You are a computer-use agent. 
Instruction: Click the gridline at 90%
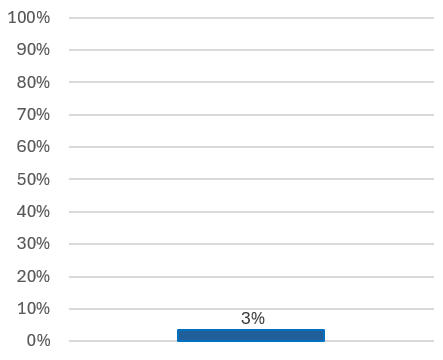(x=251, y=50)
